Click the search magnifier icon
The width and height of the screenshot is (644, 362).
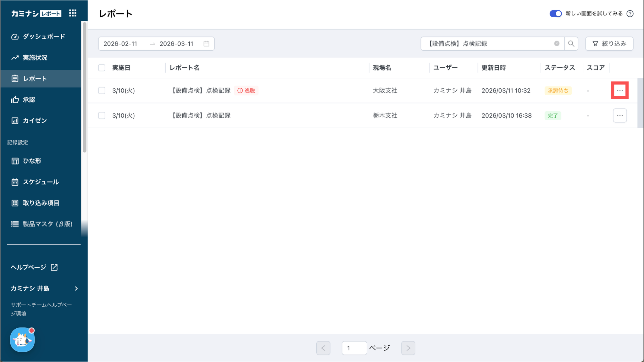[x=571, y=44]
